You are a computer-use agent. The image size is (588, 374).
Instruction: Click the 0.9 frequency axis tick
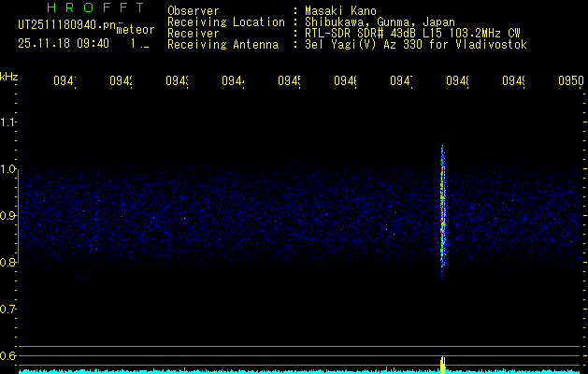pyautogui.click(x=9, y=216)
